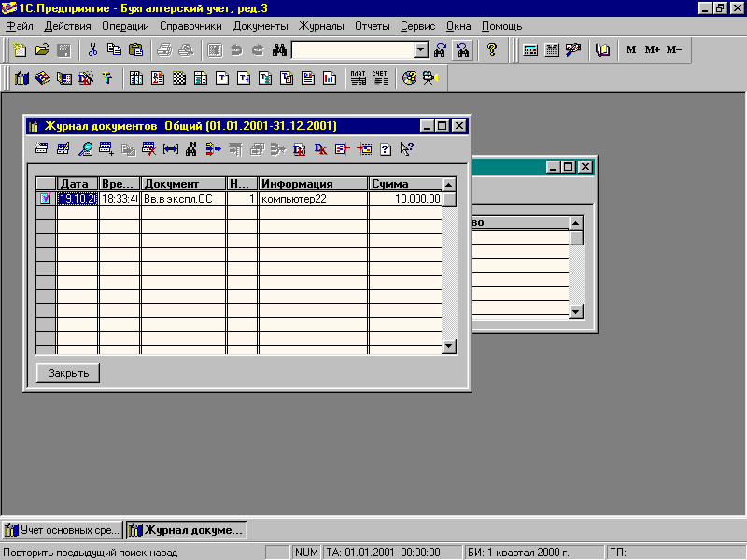Delete row icon with red cross in journal toolbar

click(x=149, y=149)
